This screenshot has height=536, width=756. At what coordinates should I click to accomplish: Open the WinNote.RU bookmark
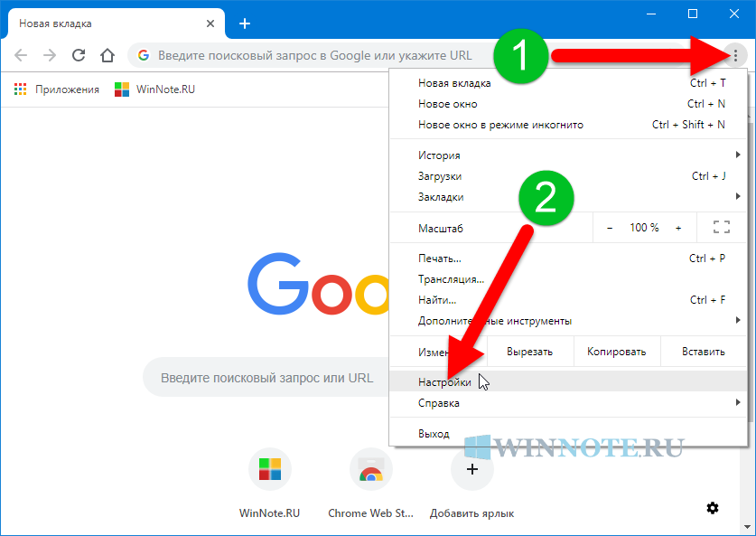click(x=154, y=89)
